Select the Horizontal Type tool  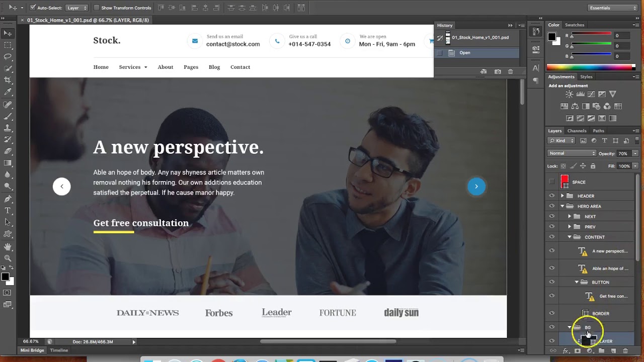pyautogui.click(x=8, y=210)
